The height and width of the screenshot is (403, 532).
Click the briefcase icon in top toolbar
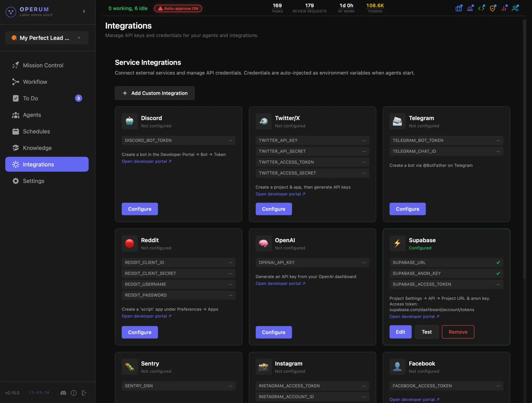[x=458, y=8]
